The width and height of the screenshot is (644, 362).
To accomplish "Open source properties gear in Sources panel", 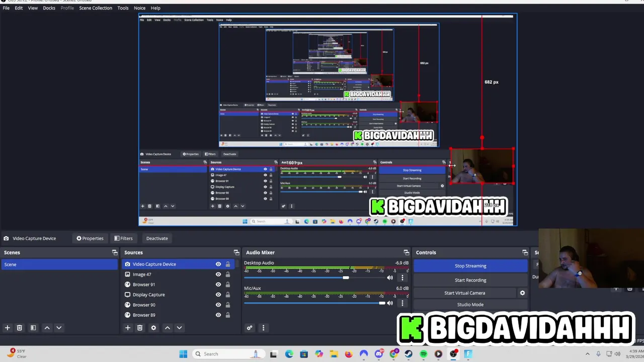I will coord(153,328).
